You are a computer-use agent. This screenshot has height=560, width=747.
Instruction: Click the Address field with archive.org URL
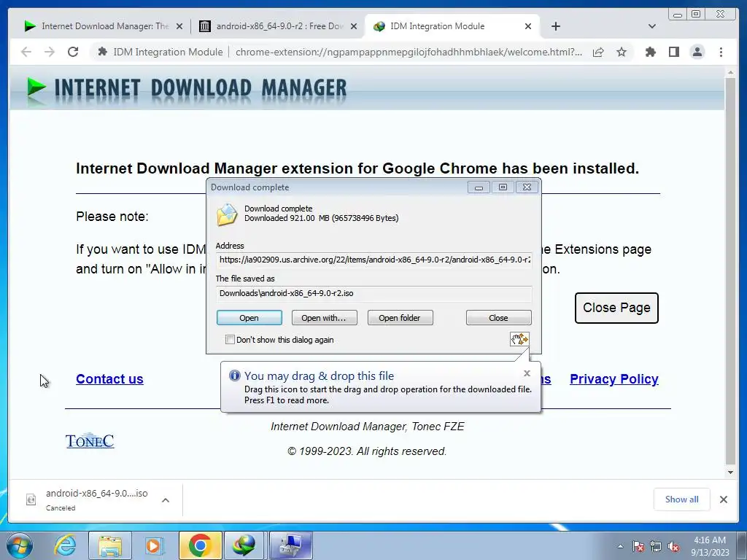click(374, 260)
